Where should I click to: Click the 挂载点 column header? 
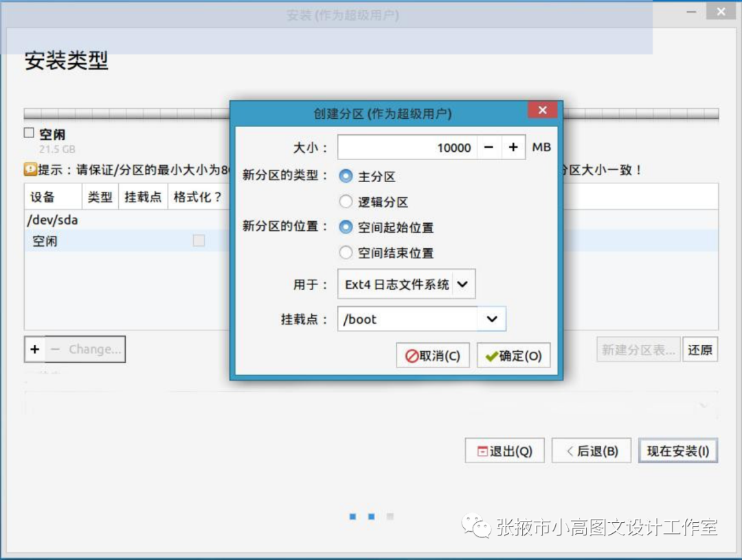pos(143,197)
